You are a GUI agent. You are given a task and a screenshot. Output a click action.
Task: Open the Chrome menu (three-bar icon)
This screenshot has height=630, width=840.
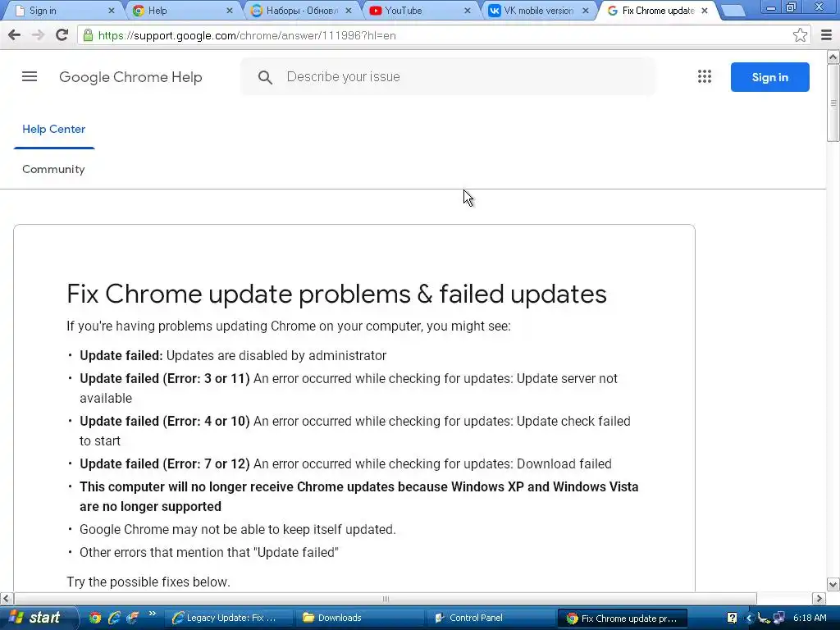[827, 35]
